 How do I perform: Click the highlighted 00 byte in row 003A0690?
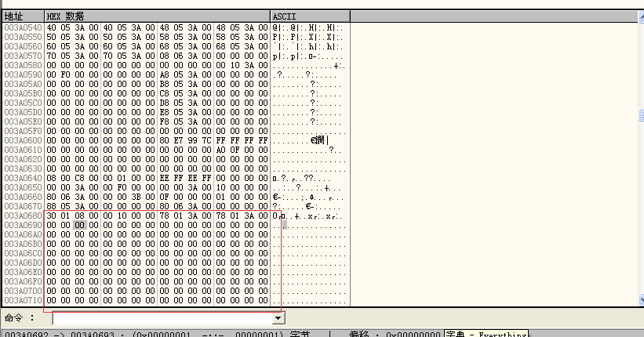[x=79, y=225]
